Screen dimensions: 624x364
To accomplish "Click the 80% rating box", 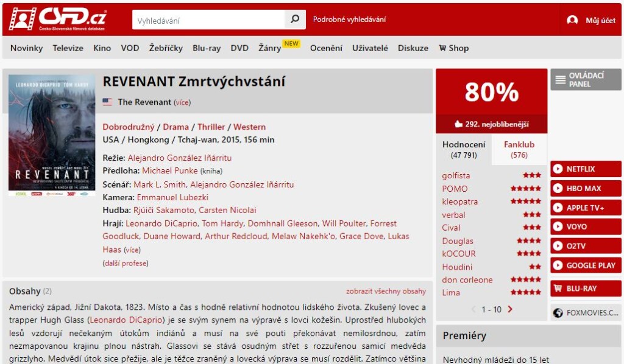I will (x=492, y=92).
